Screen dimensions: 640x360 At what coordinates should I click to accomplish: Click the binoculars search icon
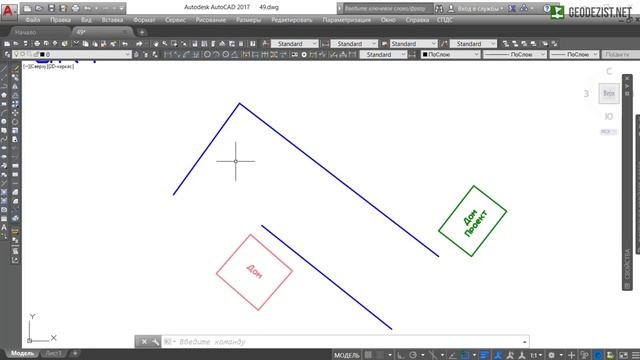click(x=439, y=8)
